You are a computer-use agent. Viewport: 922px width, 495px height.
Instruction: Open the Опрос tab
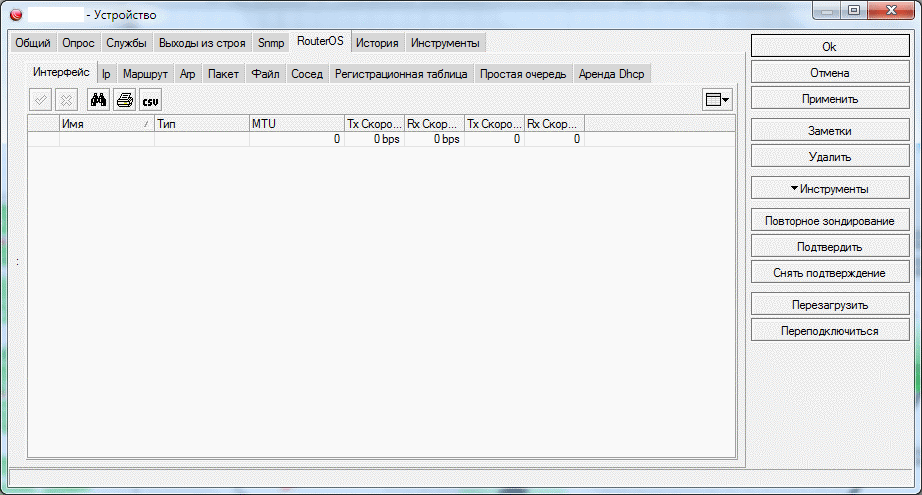click(x=78, y=43)
